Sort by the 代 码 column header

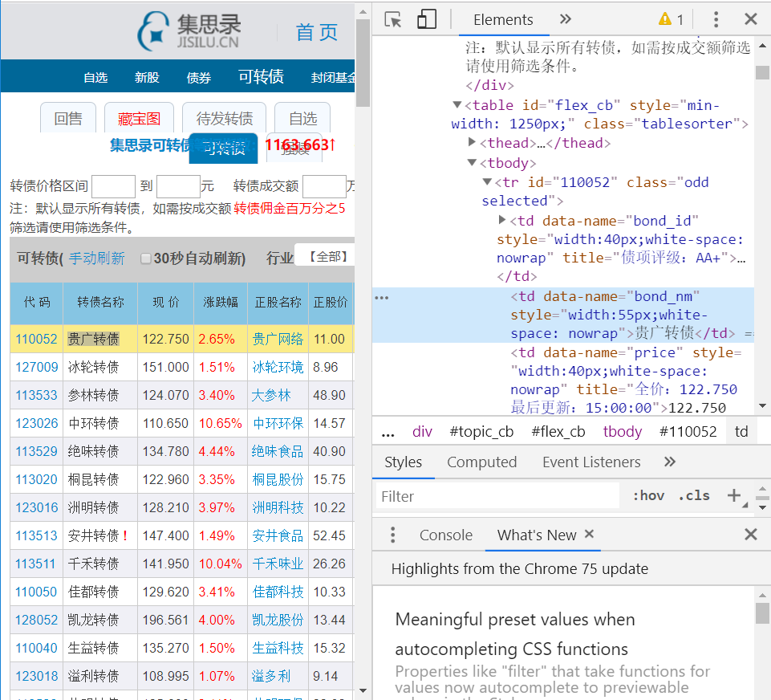[37, 302]
